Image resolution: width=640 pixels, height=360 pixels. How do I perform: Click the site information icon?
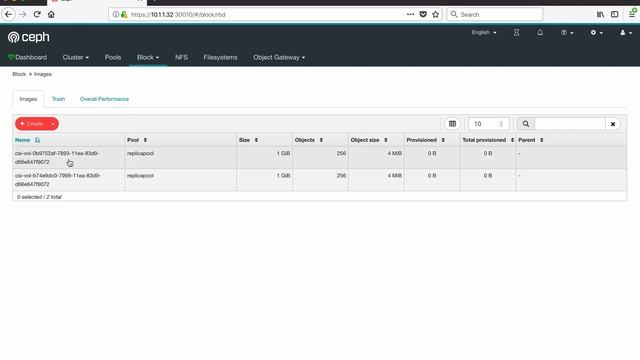point(116,14)
